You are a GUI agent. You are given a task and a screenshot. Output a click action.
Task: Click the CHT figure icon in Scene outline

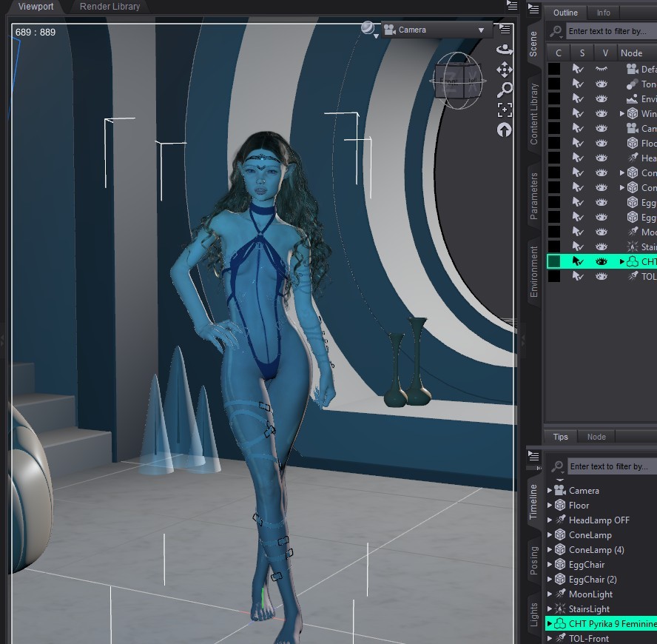pos(633,261)
